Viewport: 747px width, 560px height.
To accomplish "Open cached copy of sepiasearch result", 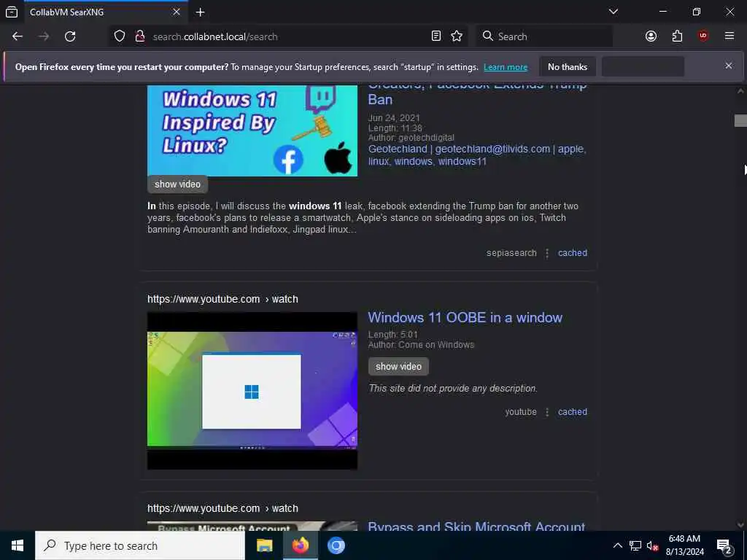I will pyautogui.click(x=572, y=253).
